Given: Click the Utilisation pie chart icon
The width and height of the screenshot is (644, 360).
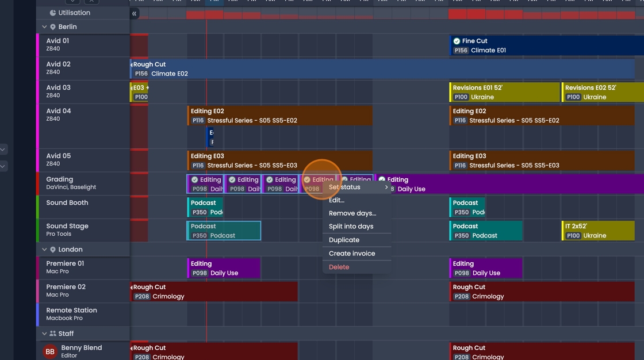Looking at the screenshot, I should (x=53, y=13).
